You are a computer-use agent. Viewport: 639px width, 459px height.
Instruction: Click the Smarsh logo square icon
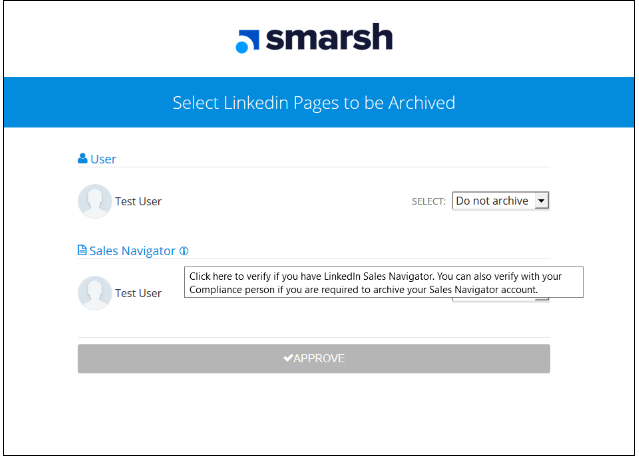coord(242,46)
